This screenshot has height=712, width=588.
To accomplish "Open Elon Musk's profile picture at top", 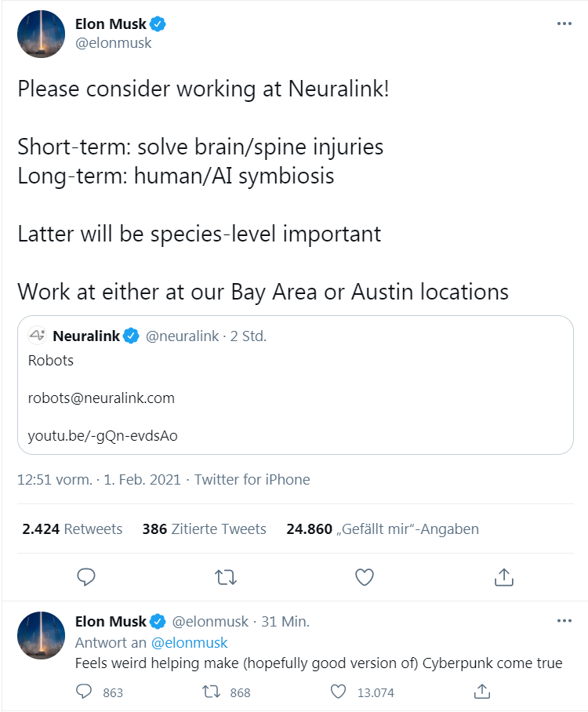I will pos(41,35).
